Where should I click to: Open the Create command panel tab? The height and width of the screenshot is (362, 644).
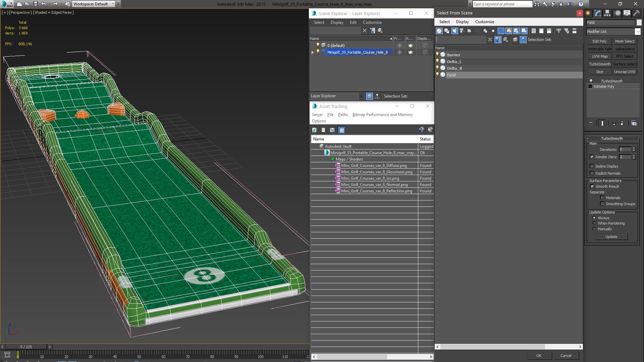(588, 13)
